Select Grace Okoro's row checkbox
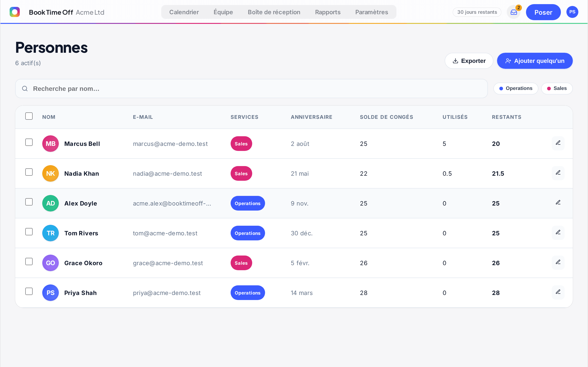This screenshot has height=367, width=588. click(29, 262)
